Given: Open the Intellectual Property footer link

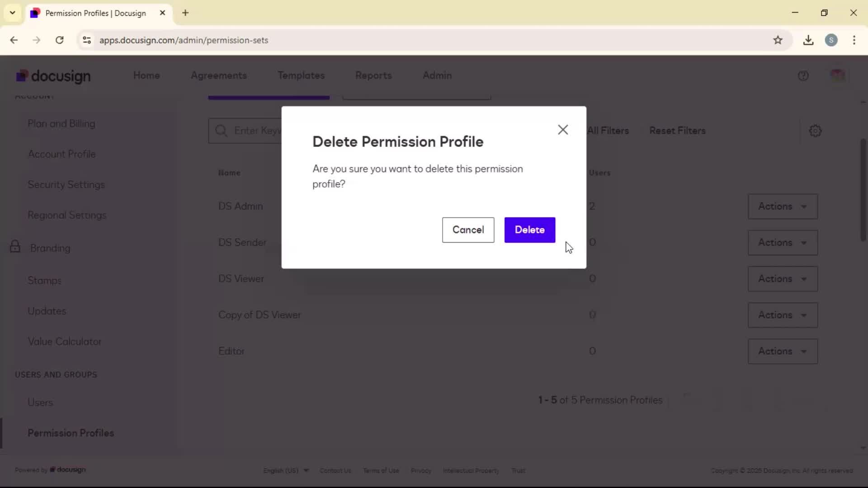Looking at the screenshot, I should 471,470.
